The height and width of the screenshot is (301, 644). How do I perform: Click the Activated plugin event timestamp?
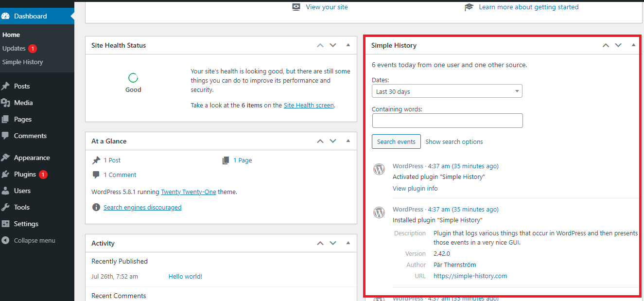click(463, 166)
